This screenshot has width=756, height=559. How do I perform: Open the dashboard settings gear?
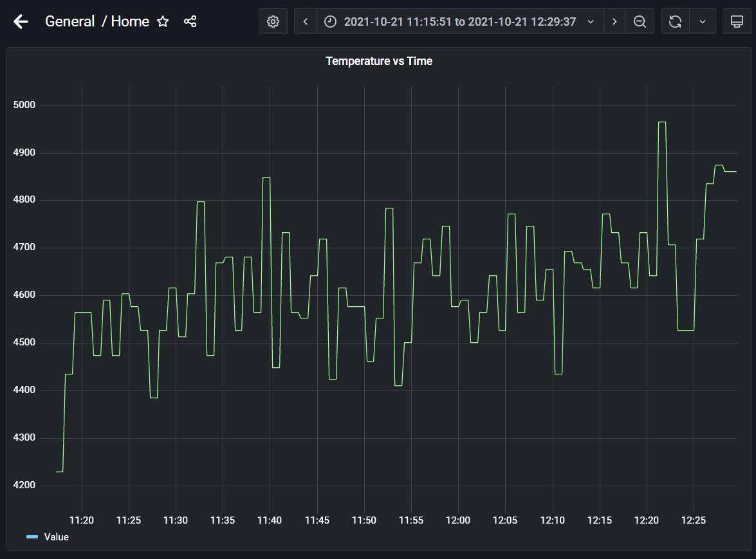click(273, 21)
